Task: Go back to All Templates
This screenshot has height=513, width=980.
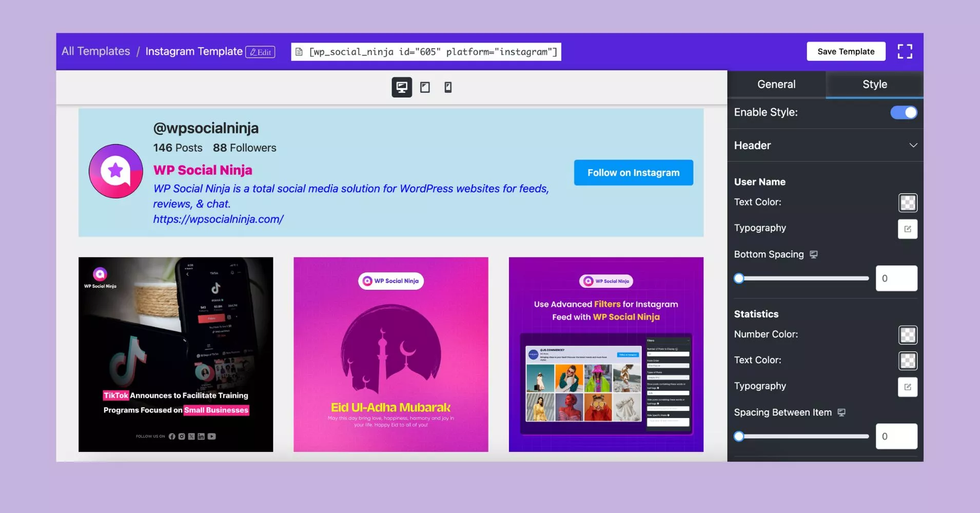Action: (96, 51)
